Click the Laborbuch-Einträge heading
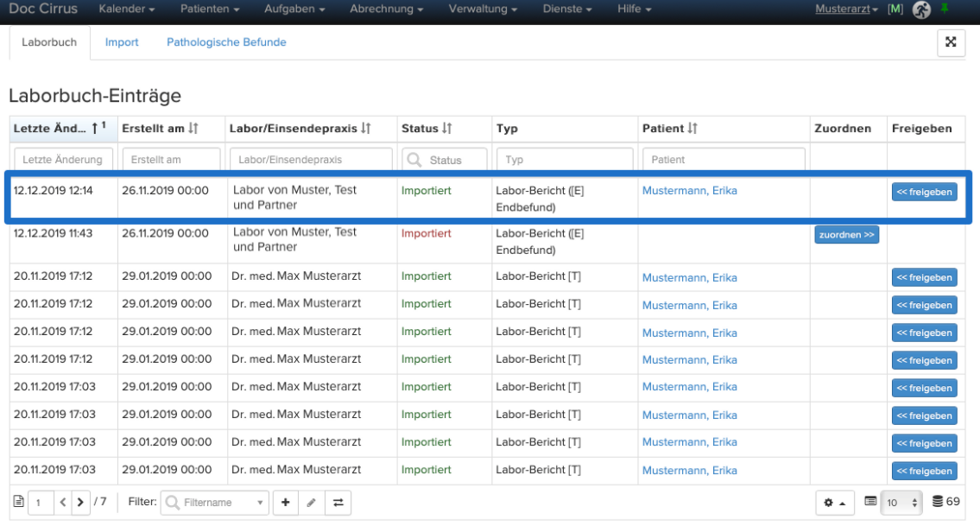Screen dimensions: 980x526 point(95,96)
